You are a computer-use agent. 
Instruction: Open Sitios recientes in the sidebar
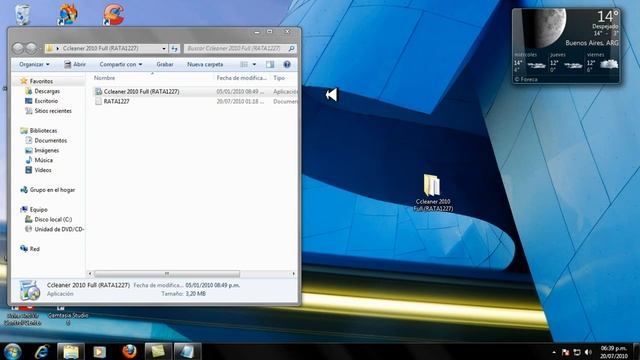coord(53,111)
